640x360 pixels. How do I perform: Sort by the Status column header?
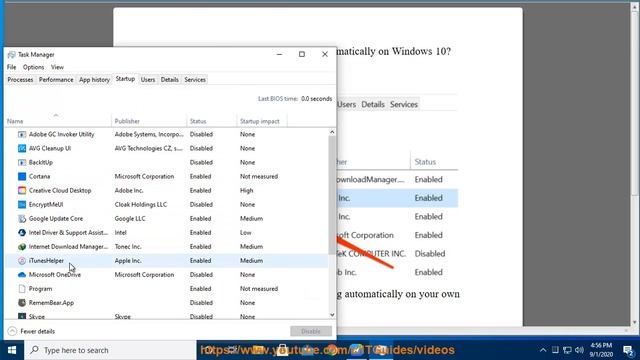[x=211, y=121]
